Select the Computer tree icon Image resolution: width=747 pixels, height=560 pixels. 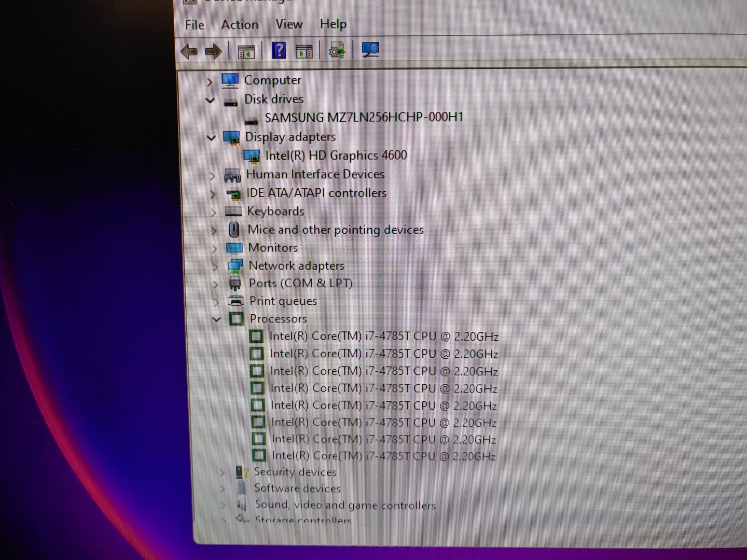[230, 81]
